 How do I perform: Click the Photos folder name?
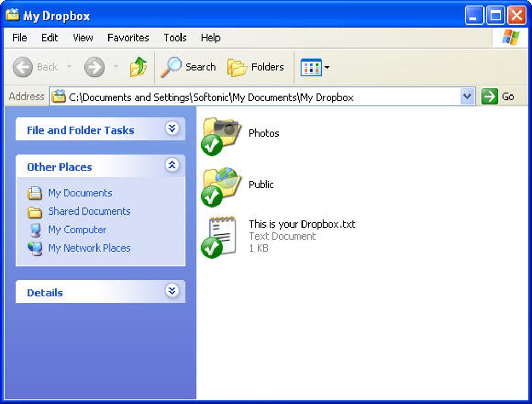point(264,133)
